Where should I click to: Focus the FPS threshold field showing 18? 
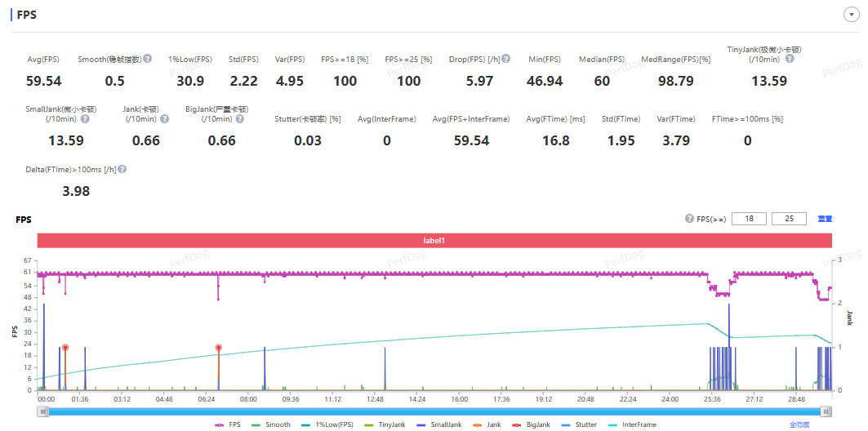click(x=749, y=219)
